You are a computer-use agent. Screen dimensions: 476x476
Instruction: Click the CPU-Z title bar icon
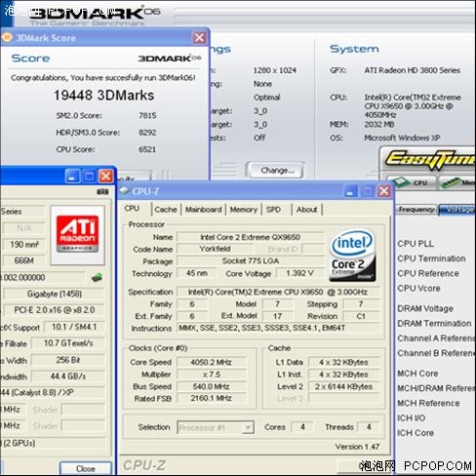point(125,191)
